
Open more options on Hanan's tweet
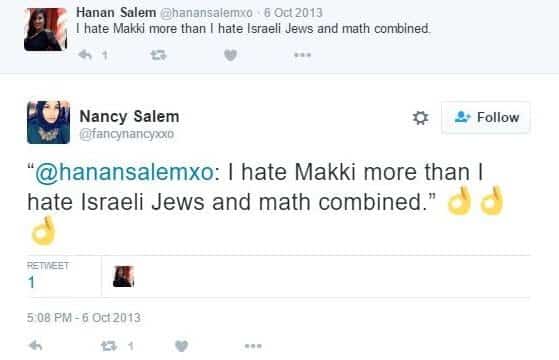tap(303, 55)
